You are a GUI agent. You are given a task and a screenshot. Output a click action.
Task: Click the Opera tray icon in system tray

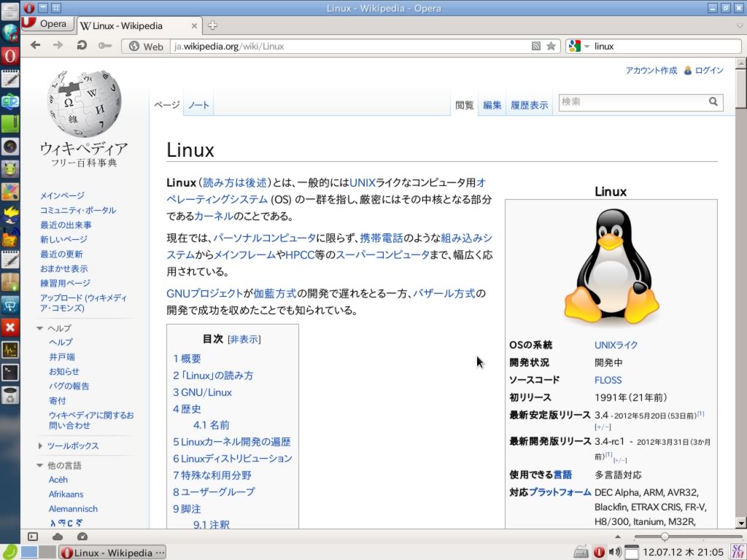coord(599,553)
